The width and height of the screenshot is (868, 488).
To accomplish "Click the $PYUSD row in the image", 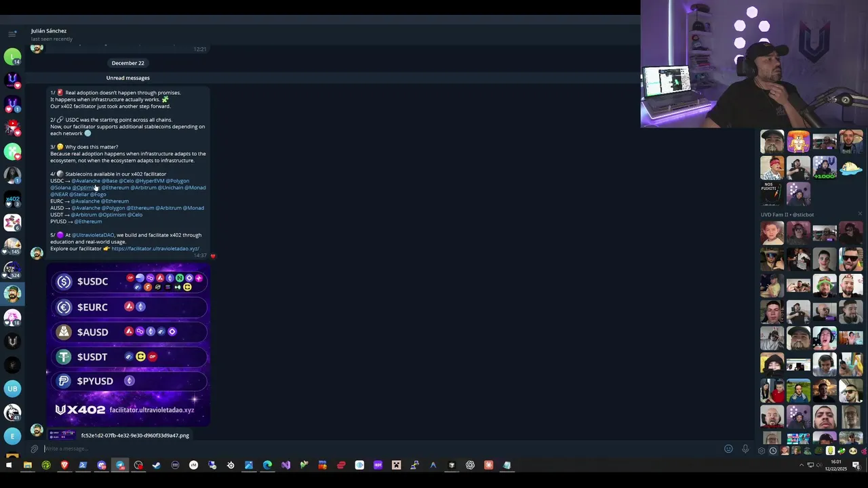I will coord(128,381).
